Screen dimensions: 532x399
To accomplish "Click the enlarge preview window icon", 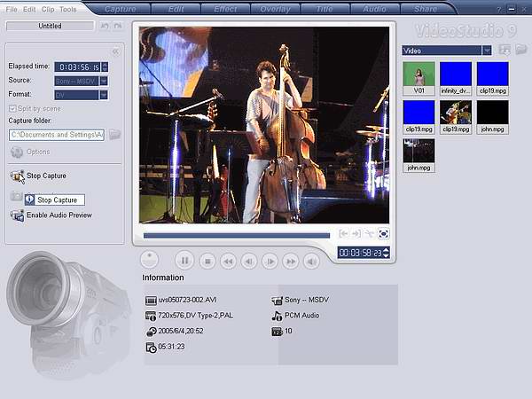I will pyautogui.click(x=383, y=234).
